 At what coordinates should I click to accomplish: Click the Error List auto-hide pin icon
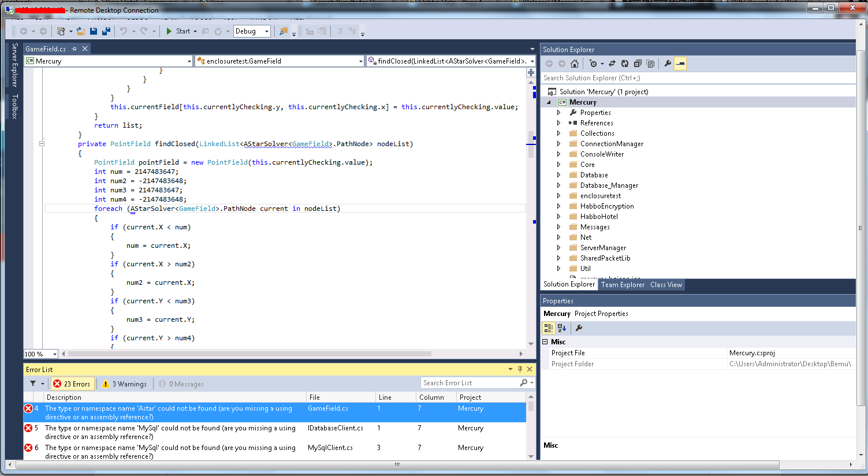click(x=520, y=369)
